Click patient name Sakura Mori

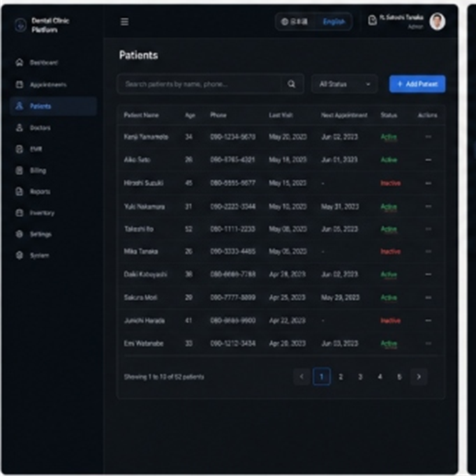click(x=140, y=297)
